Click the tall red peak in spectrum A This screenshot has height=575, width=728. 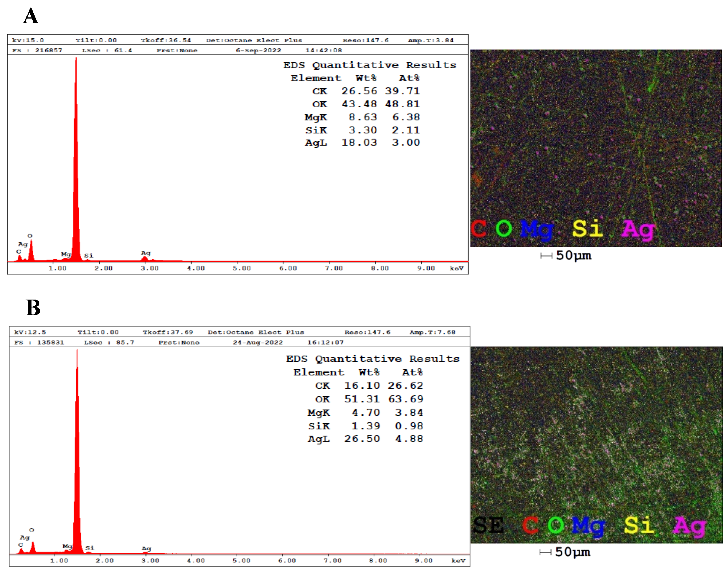pos(76,168)
